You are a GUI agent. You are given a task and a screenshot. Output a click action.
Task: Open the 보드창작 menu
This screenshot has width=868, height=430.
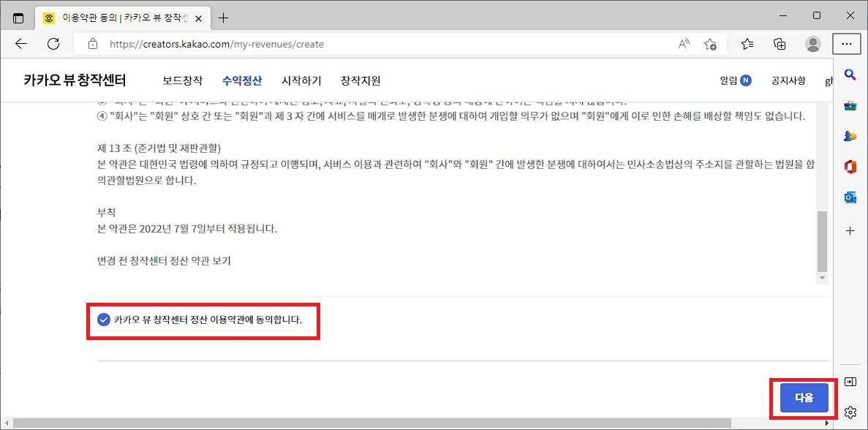pos(182,80)
